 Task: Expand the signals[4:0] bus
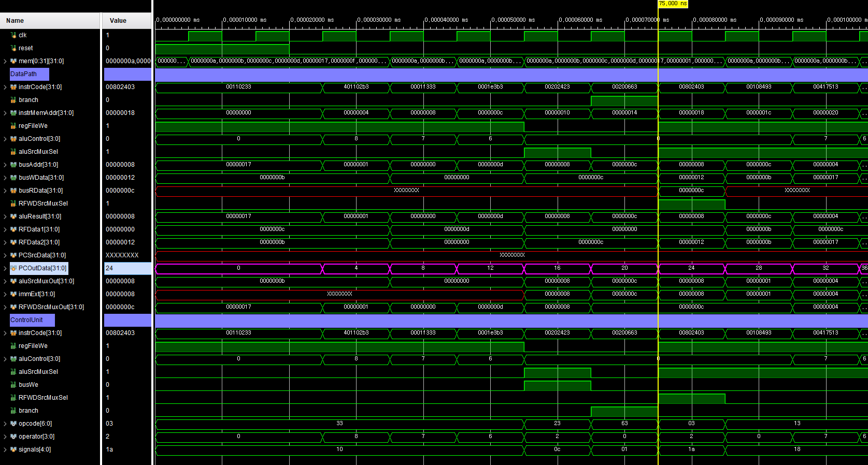(5, 449)
